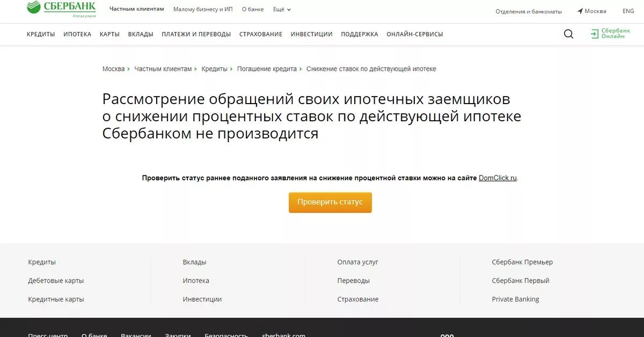This screenshot has height=337, width=644.
Task: Select the Частным клиентам tab
Action: pos(137,9)
